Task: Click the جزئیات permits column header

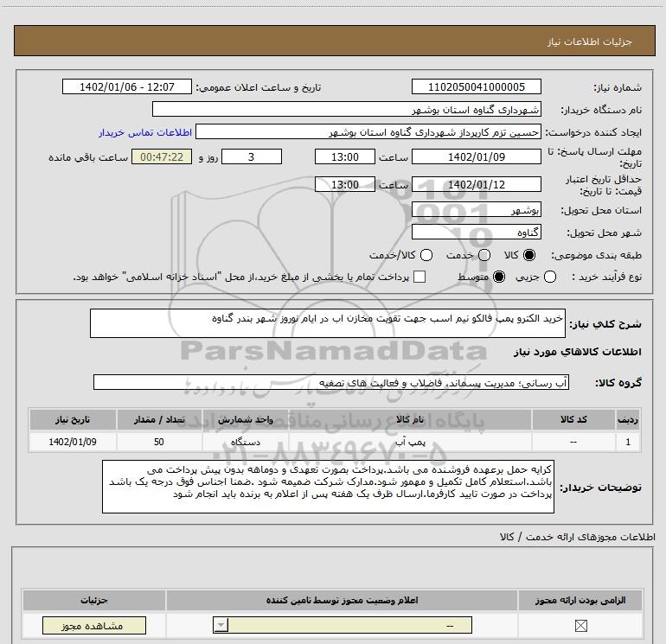Action: tap(94, 600)
